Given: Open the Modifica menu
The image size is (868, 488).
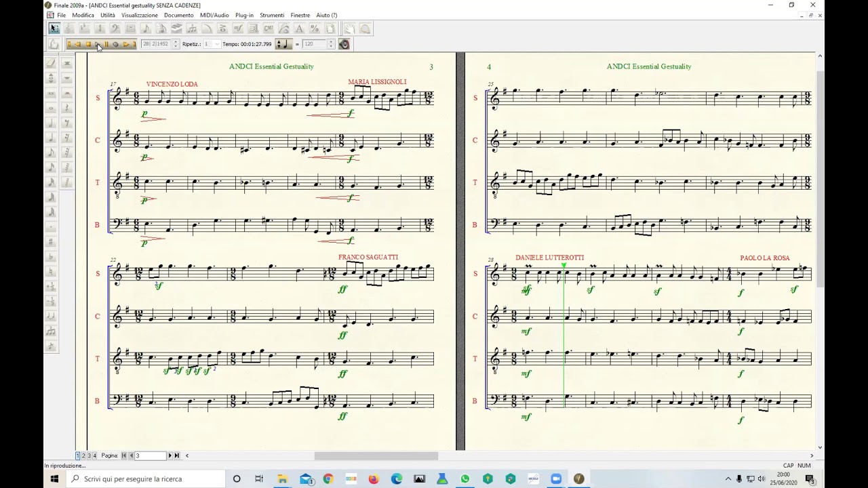Looking at the screenshot, I should click(x=83, y=15).
